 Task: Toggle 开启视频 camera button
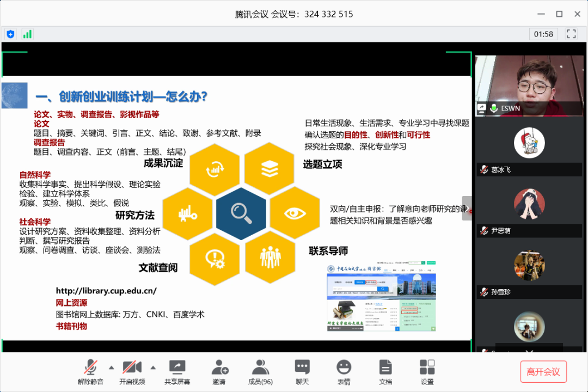[132, 372]
